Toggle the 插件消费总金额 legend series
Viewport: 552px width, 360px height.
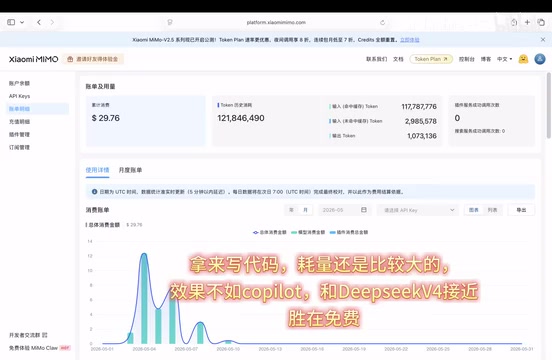349,232
